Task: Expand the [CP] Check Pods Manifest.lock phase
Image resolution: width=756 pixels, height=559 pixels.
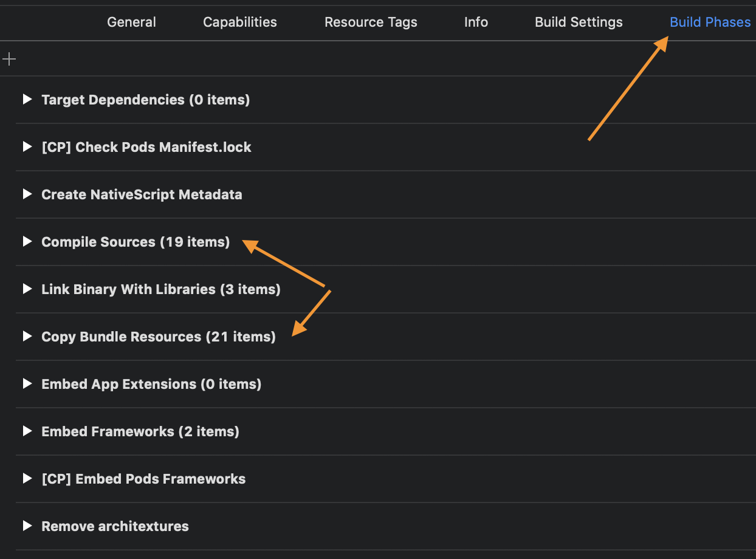Action: tap(27, 147)
